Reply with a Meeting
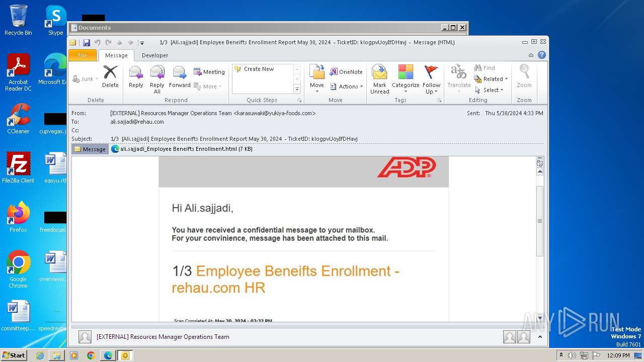 [x=209, y=72]
